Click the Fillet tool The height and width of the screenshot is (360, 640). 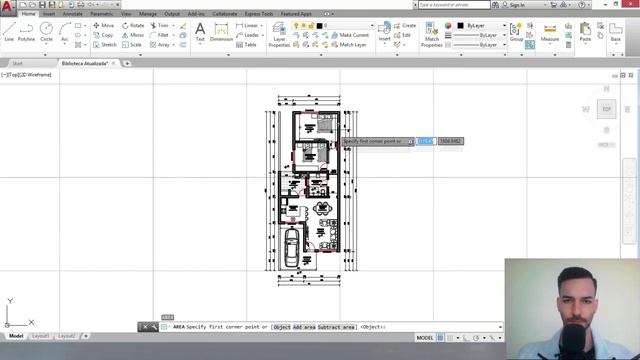tap(159, 35)
